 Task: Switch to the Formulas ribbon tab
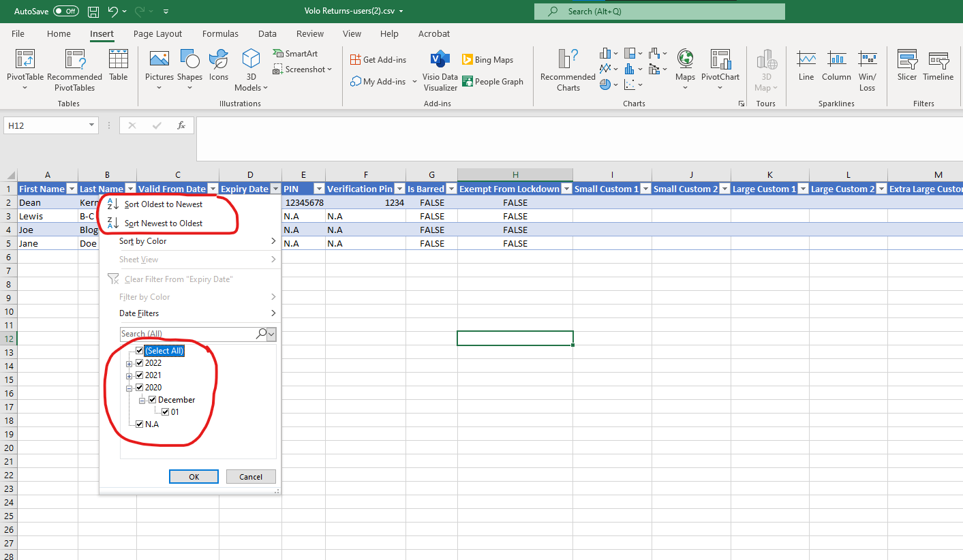coord(220,33)
